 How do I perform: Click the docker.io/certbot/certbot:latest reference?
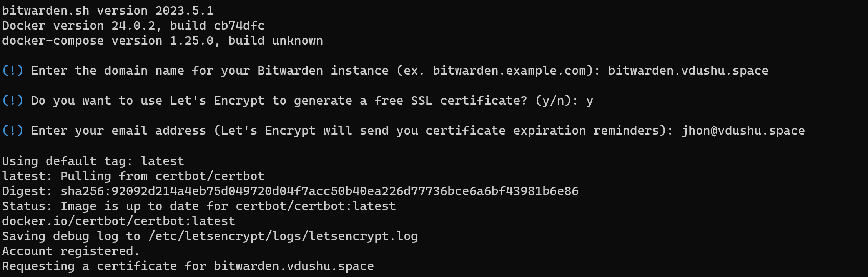pos(118,221)
